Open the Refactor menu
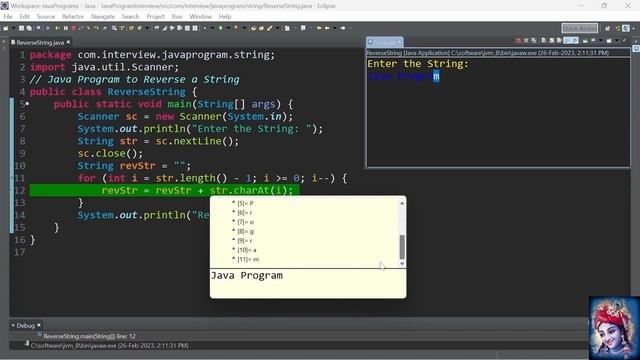640x360 pixels. 73,16
